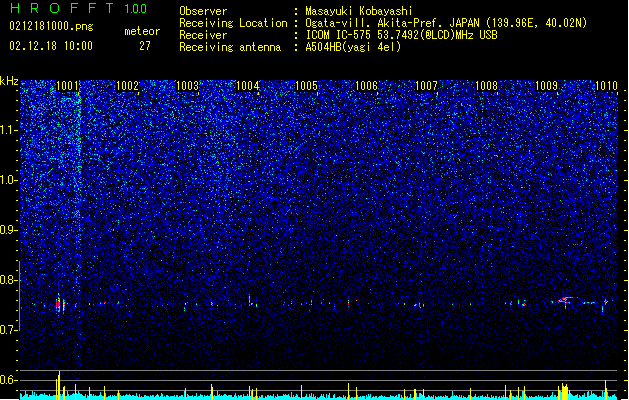This screenshot has width=629, height=400.
Task: Click the tallest yellow power spike near 1001
Action: tap(59, 385)
